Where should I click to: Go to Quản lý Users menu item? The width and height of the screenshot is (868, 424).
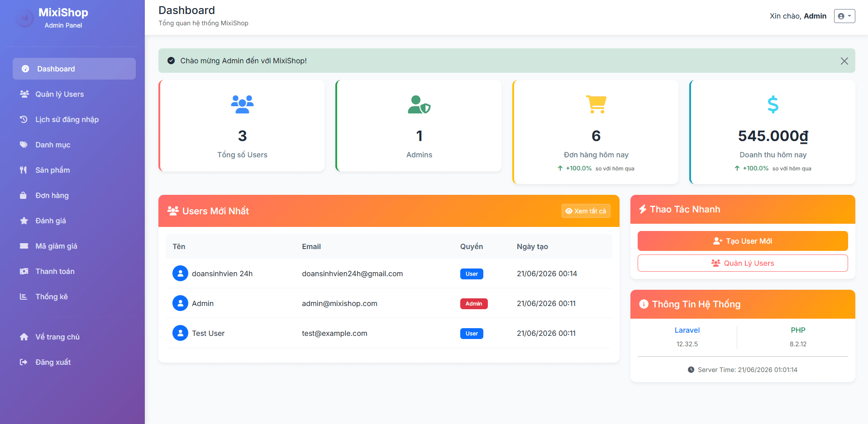pyautogui.click(x=74, y=94)
